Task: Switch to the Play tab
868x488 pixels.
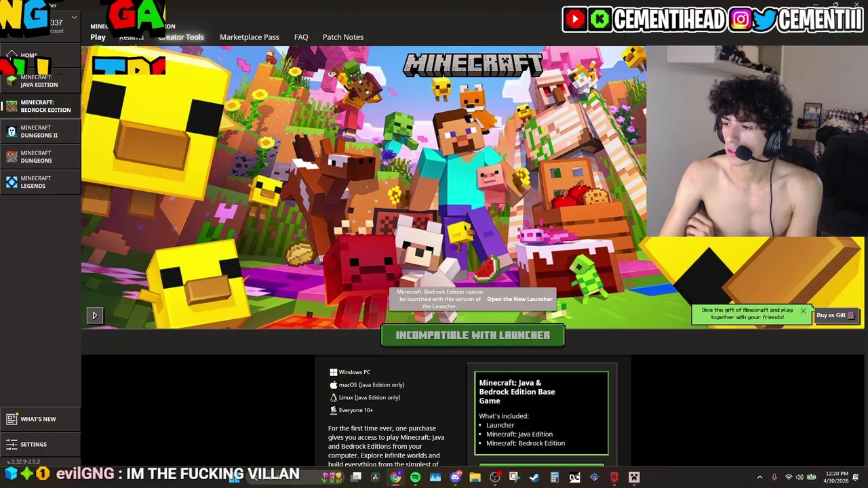Action: click(98, 37)
